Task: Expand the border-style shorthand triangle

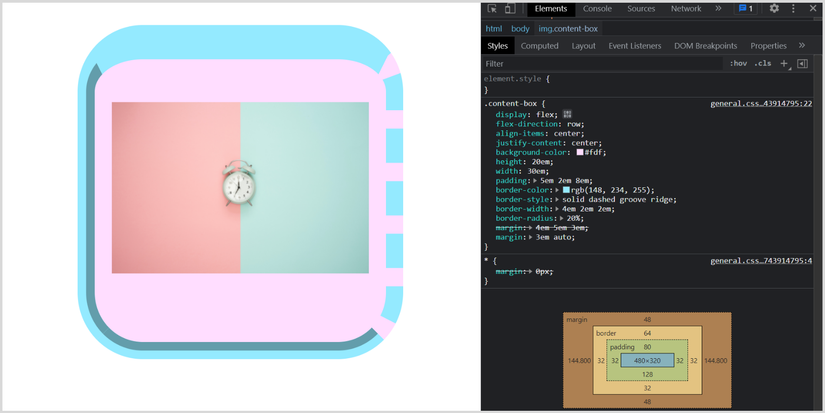Action: tap(558, 200)
